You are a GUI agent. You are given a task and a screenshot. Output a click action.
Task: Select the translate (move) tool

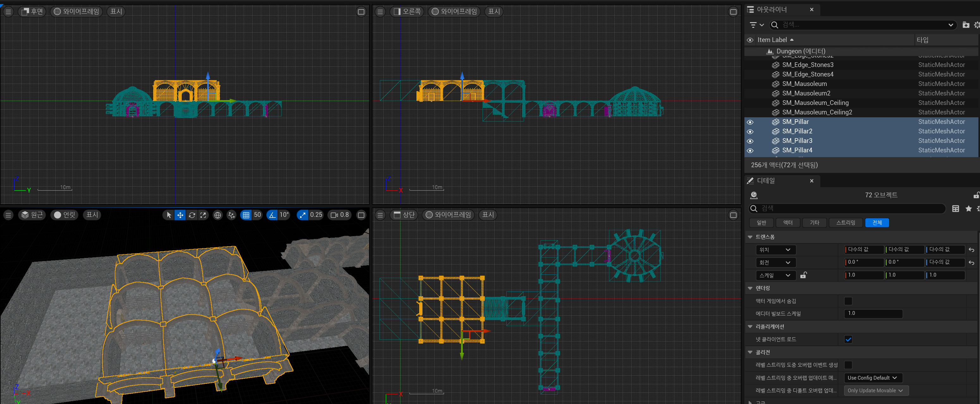pyautogui.click(x=180, y=215)
